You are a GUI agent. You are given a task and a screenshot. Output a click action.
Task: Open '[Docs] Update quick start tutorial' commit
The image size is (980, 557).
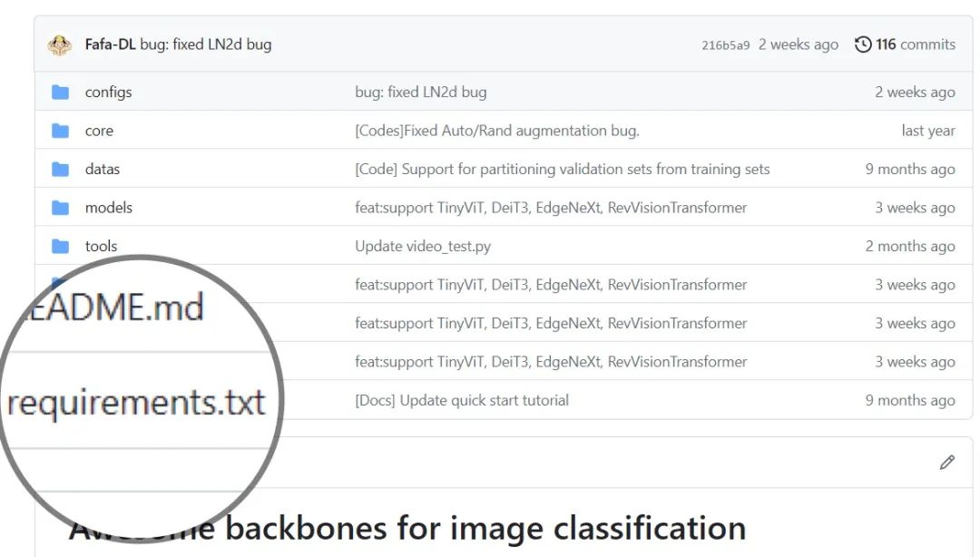pos(462,400)
